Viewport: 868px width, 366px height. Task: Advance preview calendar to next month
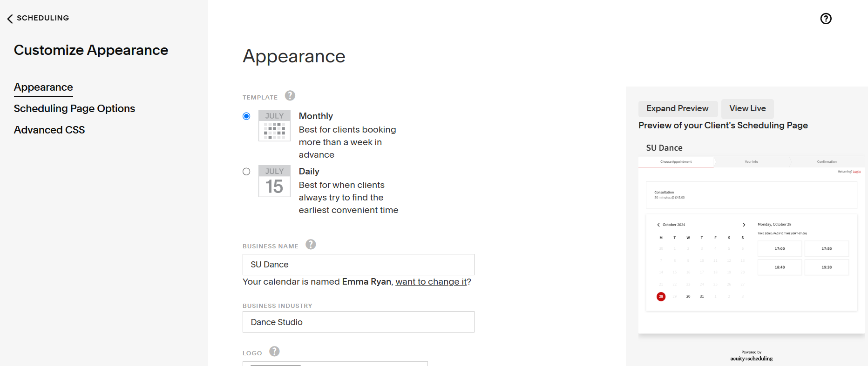[x=744, y=225]
